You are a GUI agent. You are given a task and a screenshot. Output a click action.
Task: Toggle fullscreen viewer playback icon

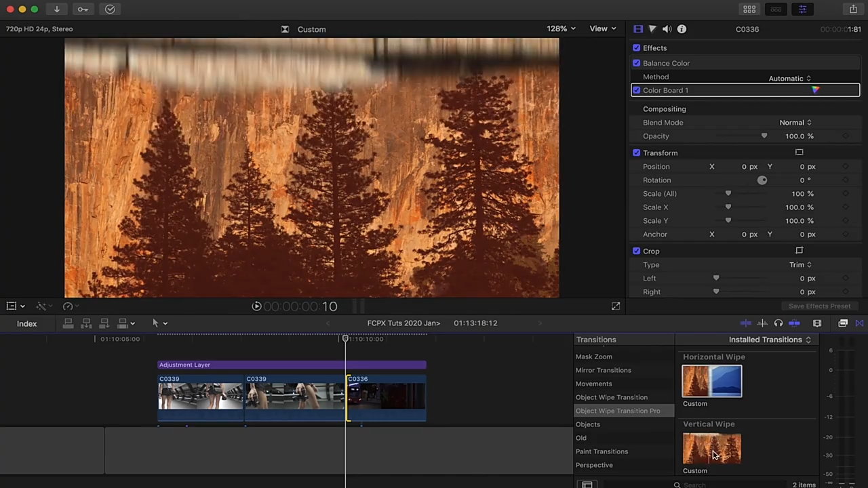click(616, 306)
